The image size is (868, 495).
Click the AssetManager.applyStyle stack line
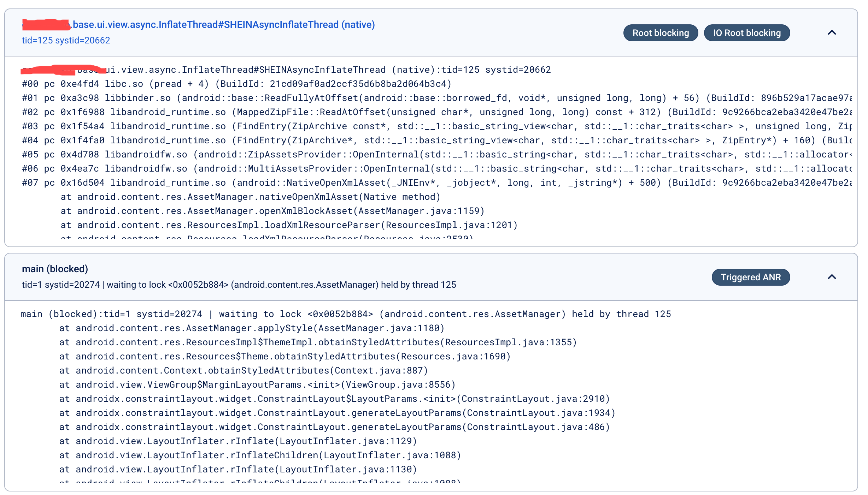click(x=252, y=328)
